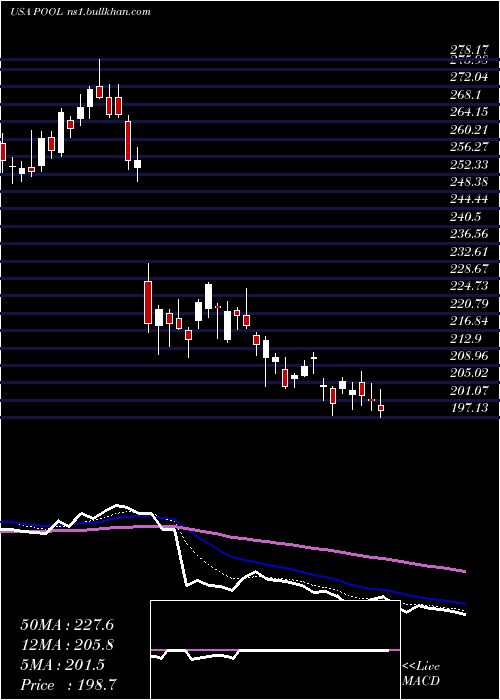Click the 260.21 price axis label
Screen dimensions: 500x700
[469, 130]
